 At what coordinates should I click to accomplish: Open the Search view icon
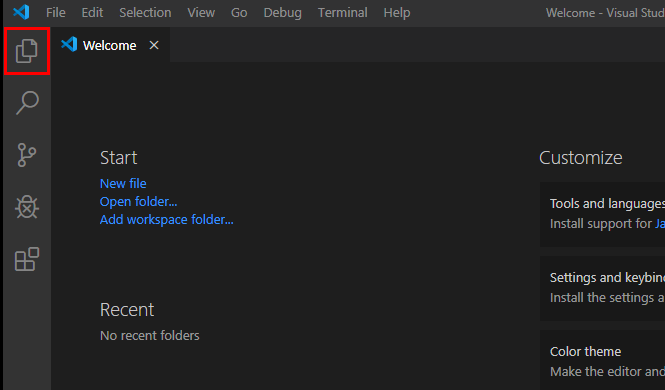[27, 103]
